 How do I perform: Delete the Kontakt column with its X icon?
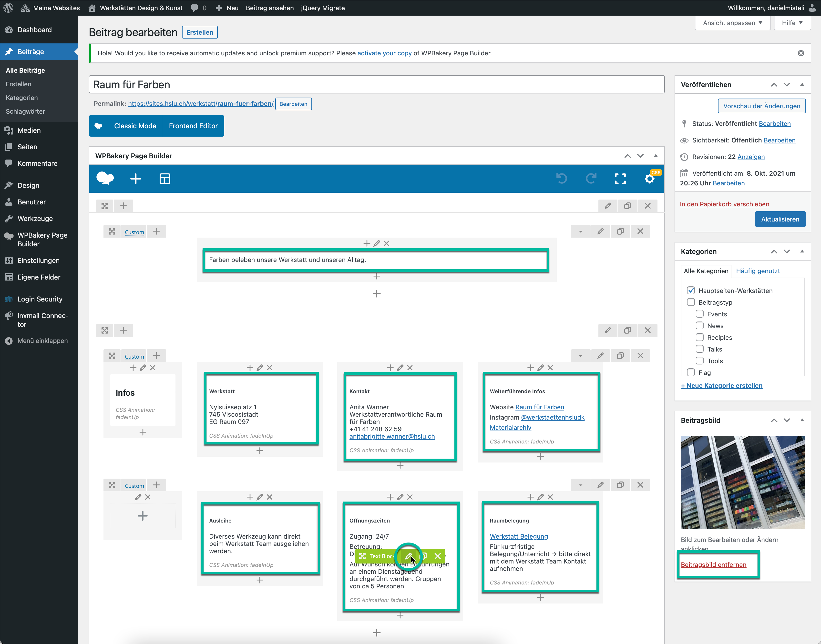click(410, 368)
